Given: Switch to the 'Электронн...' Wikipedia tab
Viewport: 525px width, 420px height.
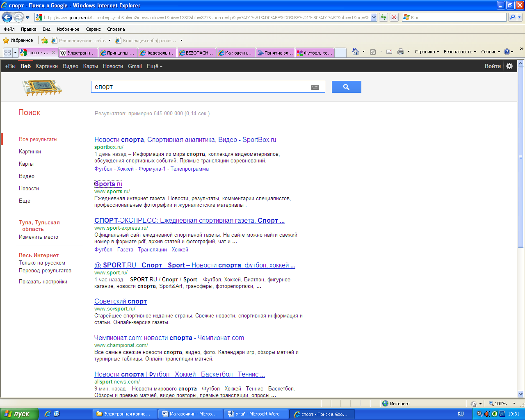Looking at the screenshot, I should coord(78,53).
